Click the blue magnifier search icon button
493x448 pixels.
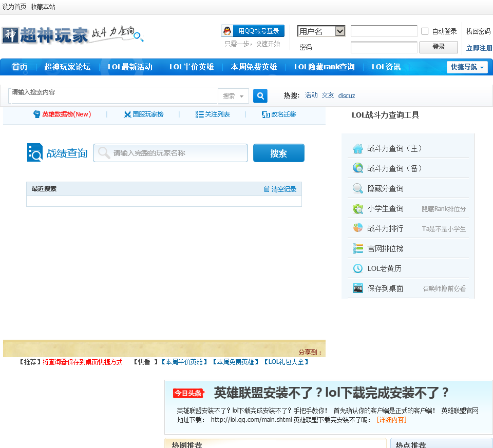[x=260, y=96]
